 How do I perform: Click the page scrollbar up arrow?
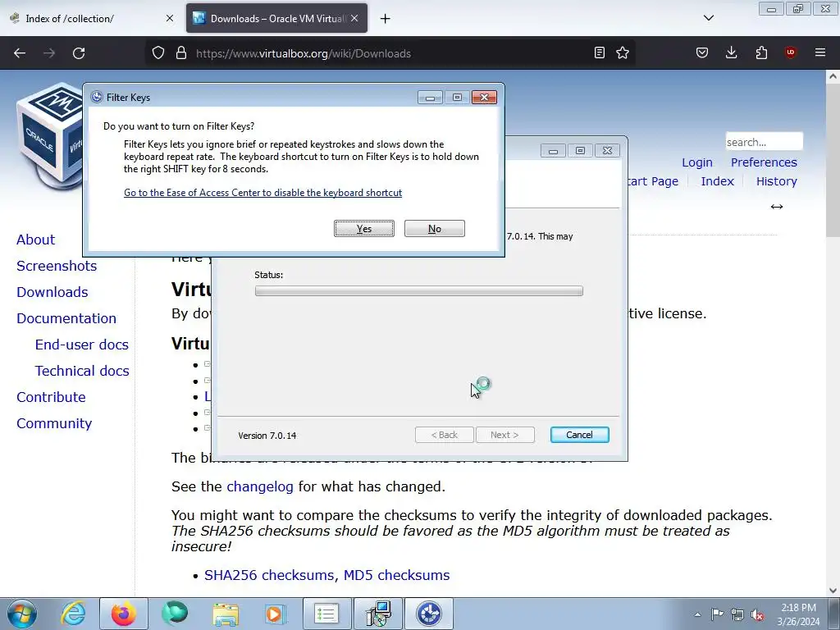coord(833,76)
